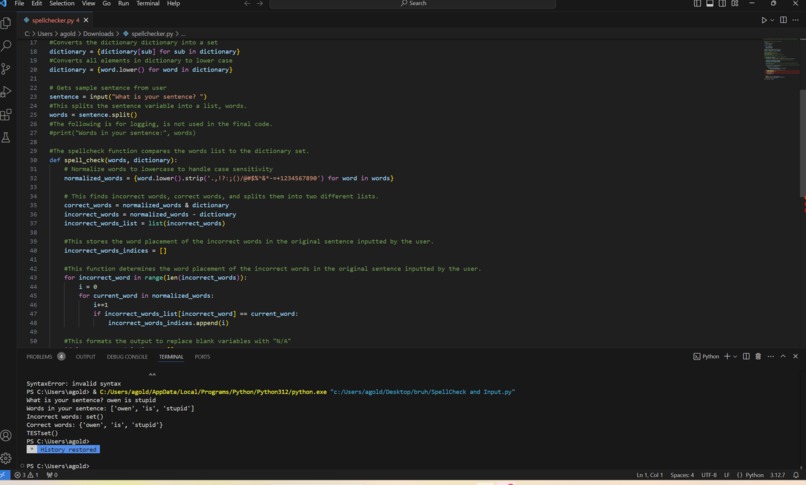Open the Search view in activity bar

click(6, 46)
